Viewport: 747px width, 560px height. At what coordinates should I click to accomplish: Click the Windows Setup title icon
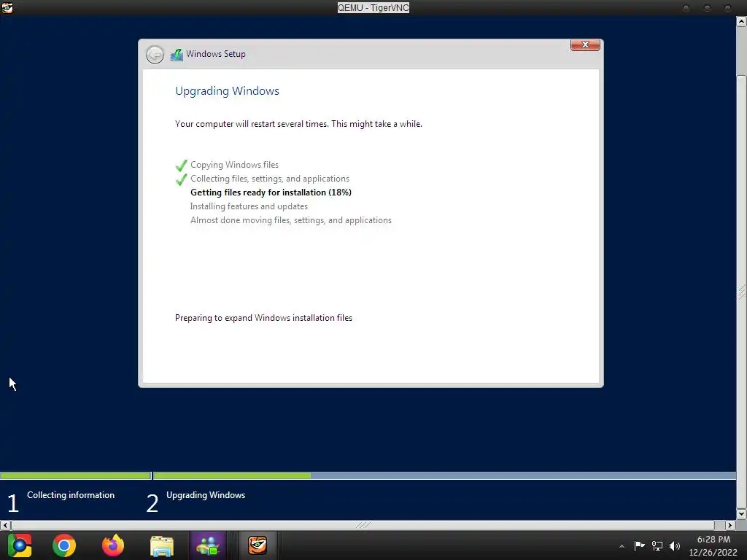(177, 55)
